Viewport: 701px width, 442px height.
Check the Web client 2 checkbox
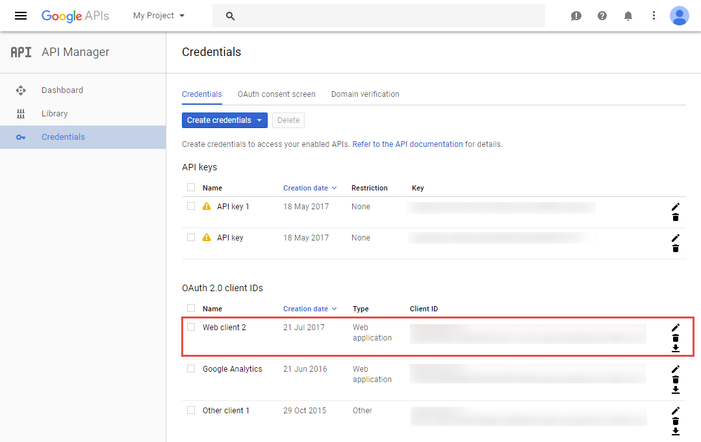coord(191,327)
